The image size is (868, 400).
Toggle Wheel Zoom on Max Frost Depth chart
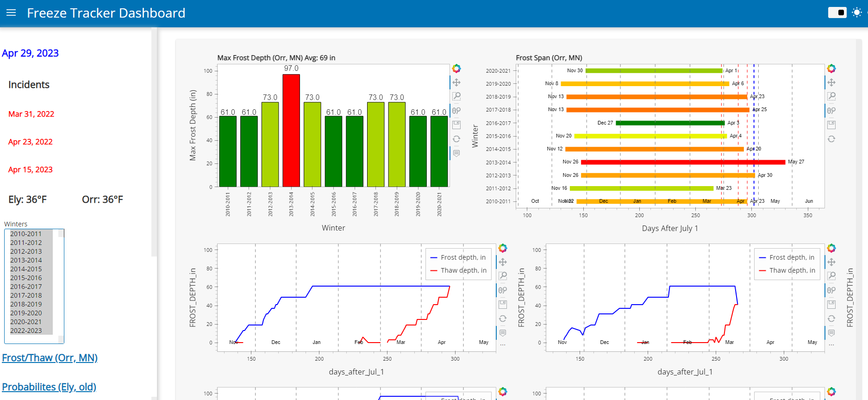pyautogui.click(x=456, y=111)
